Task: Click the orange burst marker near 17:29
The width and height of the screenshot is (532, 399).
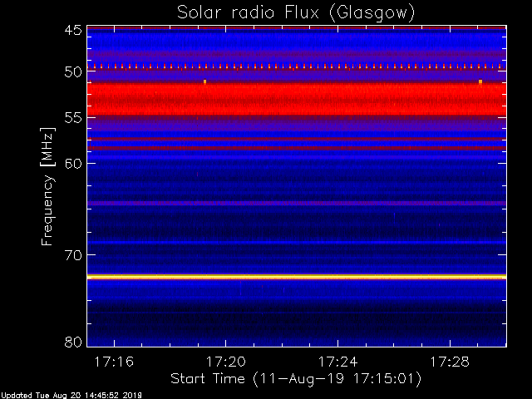Action: (480, 81)
